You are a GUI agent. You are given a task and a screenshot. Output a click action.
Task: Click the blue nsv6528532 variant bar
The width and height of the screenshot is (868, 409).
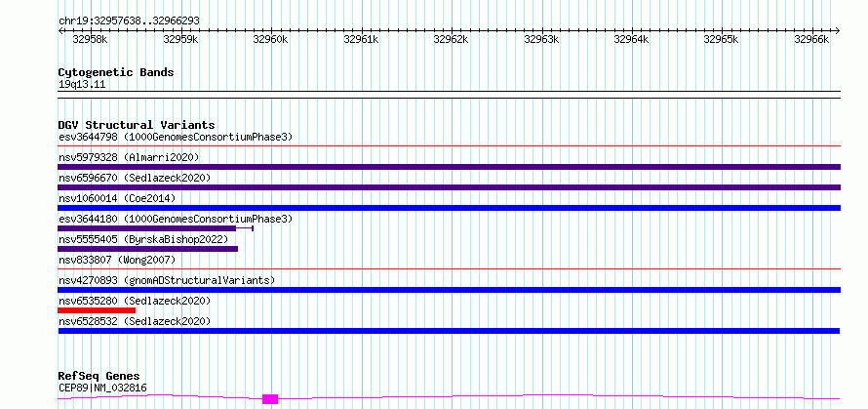tap(449, 331)
